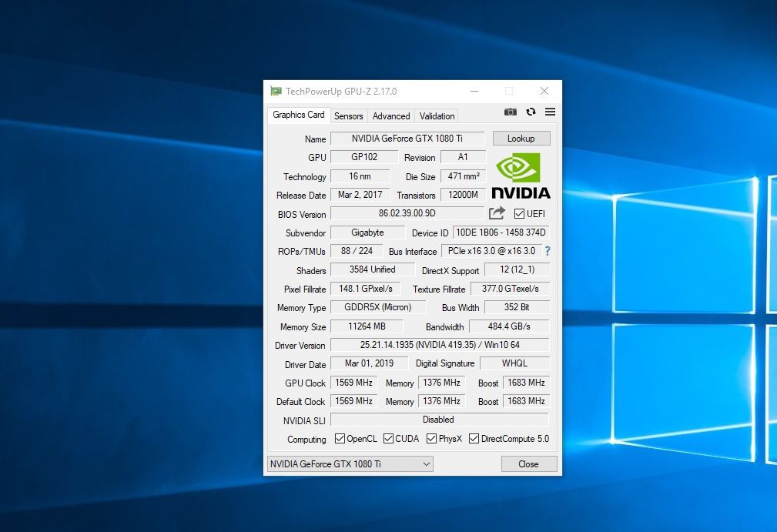This screenshot has width=777, height=532.
Task: Click the WHQL Digital Signature value
Action: coord(515,363)
